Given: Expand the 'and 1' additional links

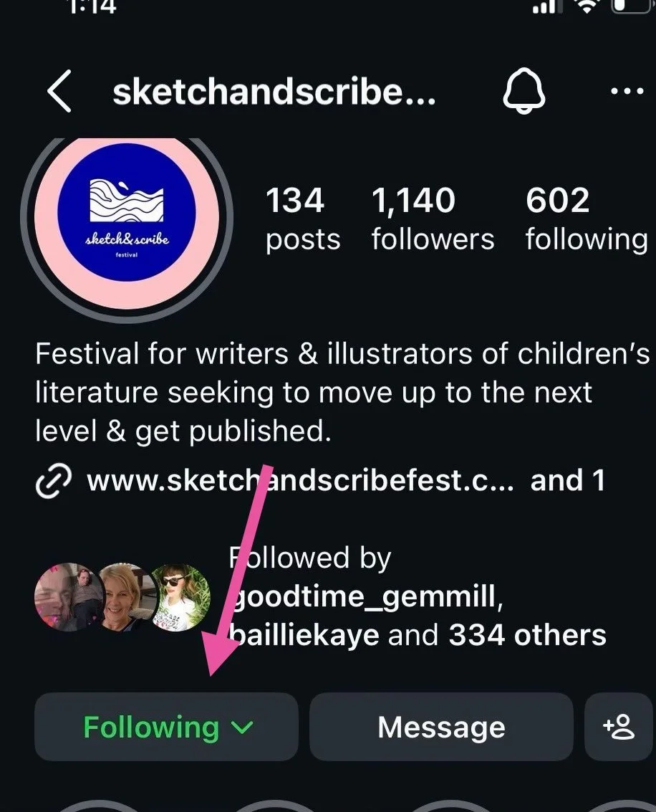Looking at the screenshot, I should [567, 481].
